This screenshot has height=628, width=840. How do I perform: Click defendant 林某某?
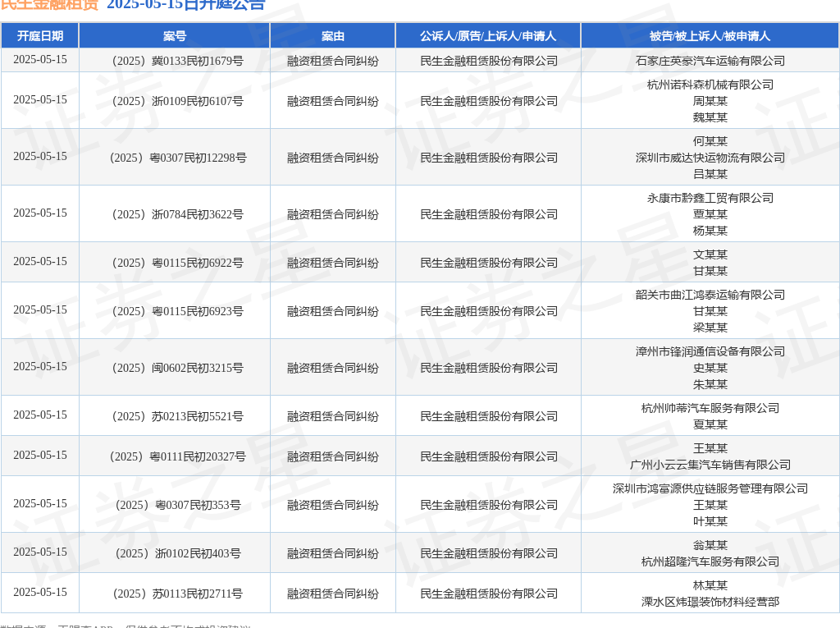(710, 585)
